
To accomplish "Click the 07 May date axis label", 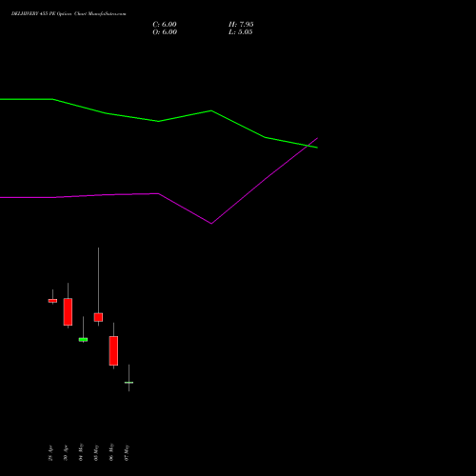I will [127, 452].
